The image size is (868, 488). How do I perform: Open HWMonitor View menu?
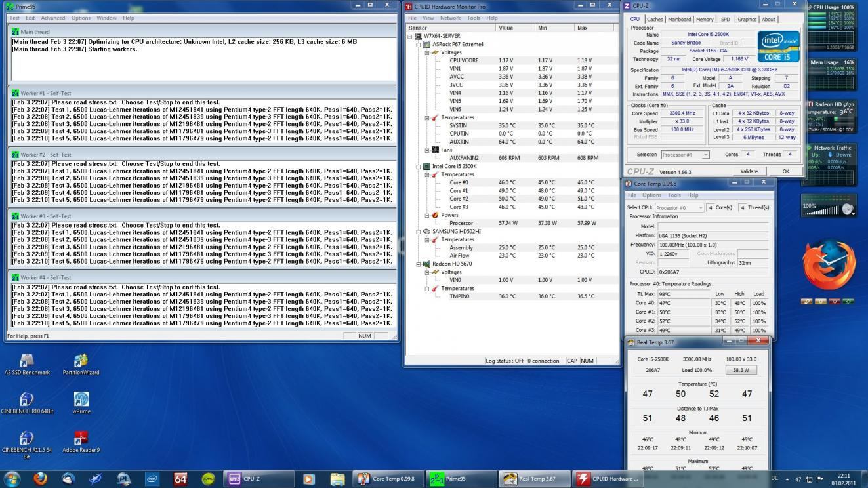tap(428, 18)
